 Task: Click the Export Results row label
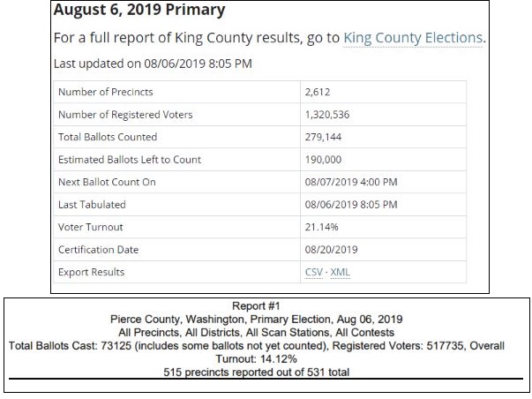(92, 272)
